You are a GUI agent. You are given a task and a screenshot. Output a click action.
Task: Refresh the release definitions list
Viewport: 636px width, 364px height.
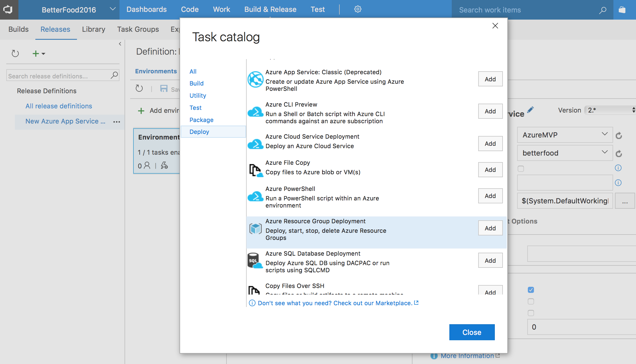(15, 53)
